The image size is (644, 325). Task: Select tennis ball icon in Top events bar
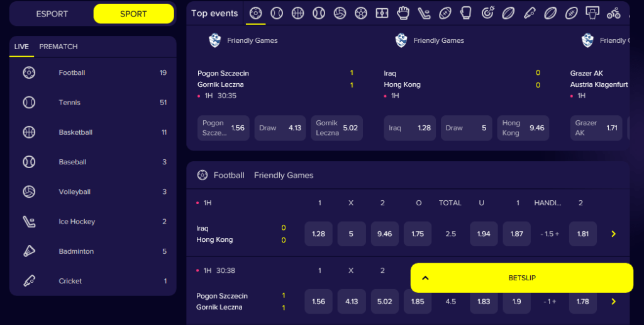tap(277, 13)
